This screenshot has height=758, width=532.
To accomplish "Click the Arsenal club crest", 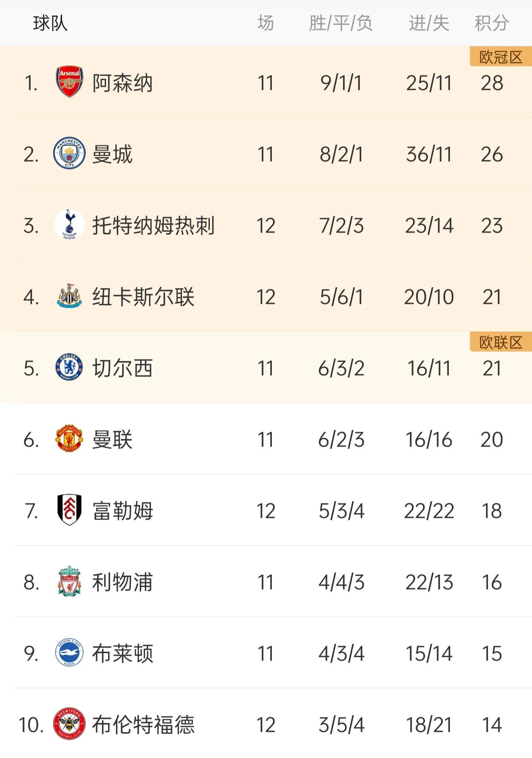I will click(69, 82).
